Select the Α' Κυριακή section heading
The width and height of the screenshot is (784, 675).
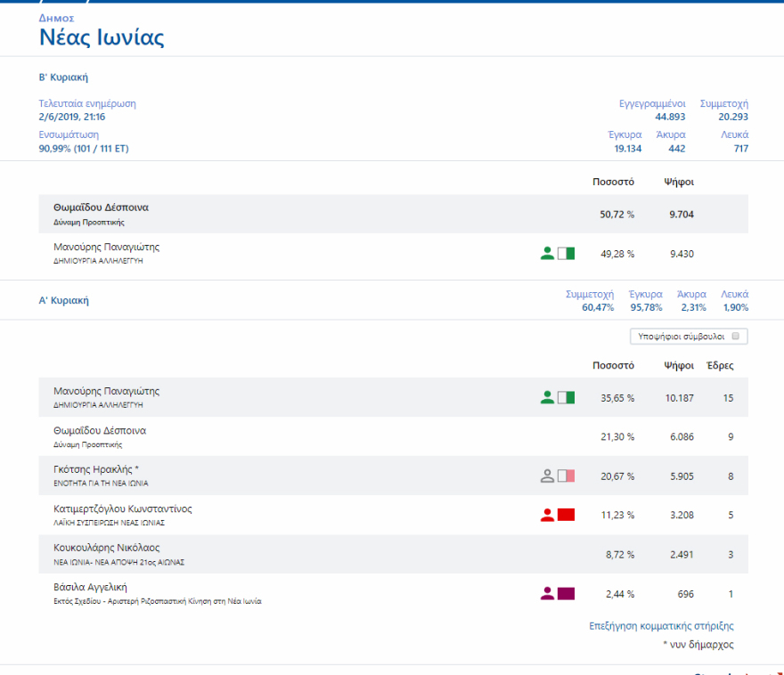click(63, 301)
